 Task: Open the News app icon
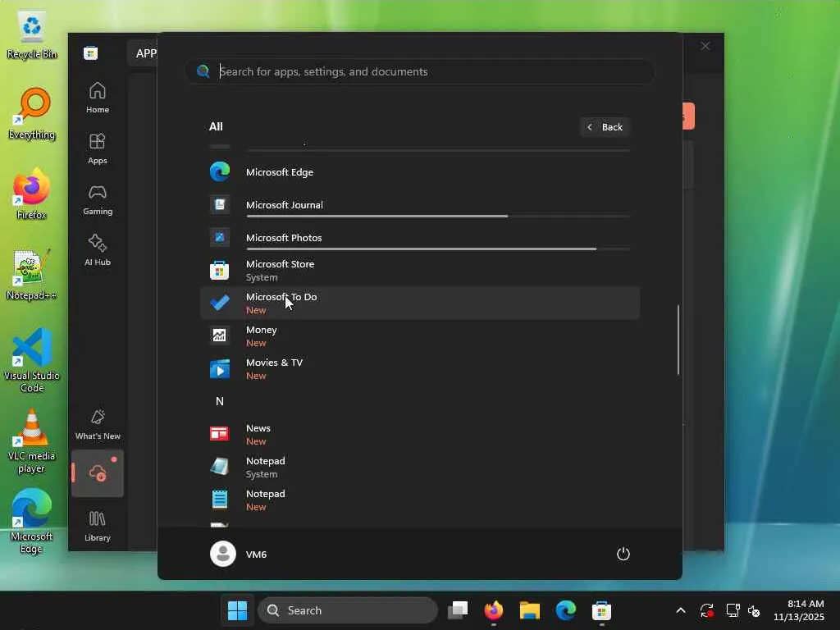tap(220, 434)
